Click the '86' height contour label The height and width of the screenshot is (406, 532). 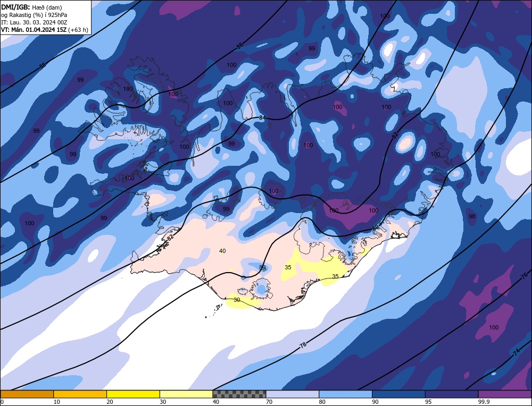coord(239,45)
